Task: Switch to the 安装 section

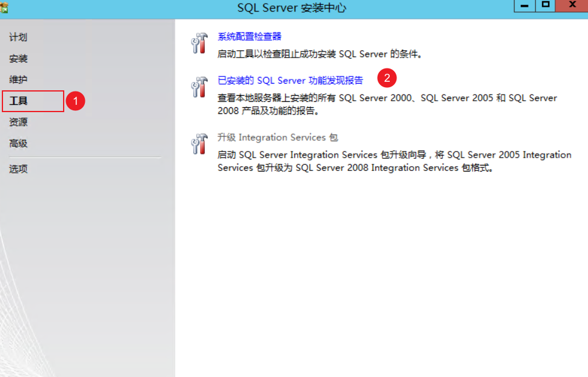Action: click(18, 59)
